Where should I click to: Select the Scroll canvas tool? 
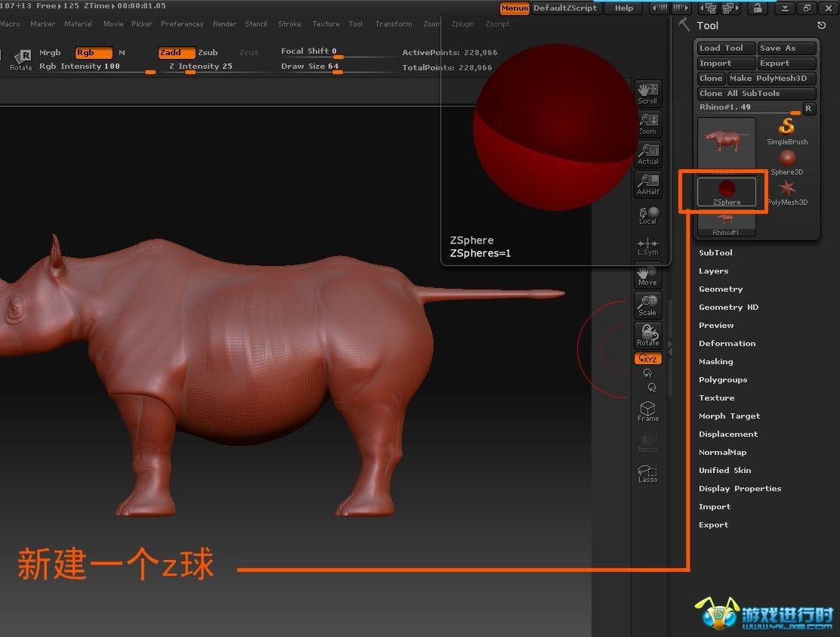pos(647,94)
